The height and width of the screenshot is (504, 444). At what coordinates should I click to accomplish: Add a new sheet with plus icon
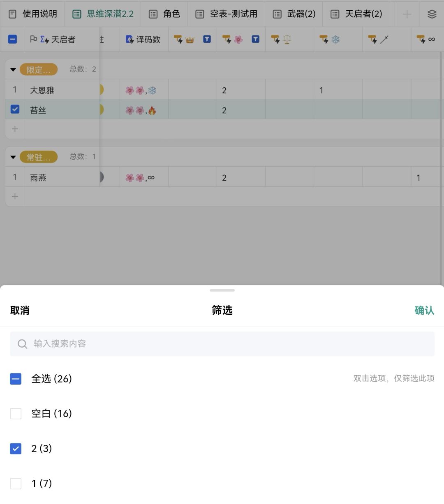click(407, 14)
